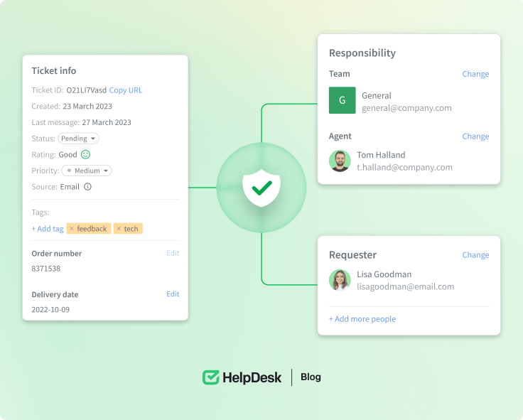Click the Lisa Goodman name
The height and width of the screenshot is (420, 523).
point(384,274)
